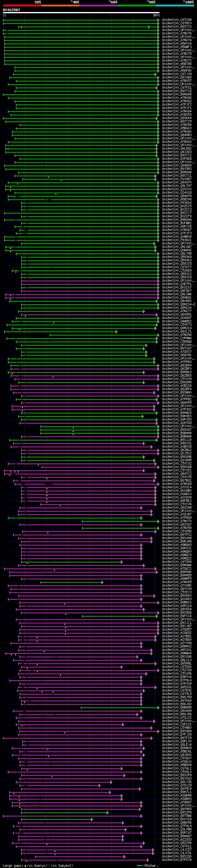Image resolution: width=197 pixels, height=868 pixels.
Task: Select the UniRef100_B0ZCC5 label
Action: point(177,206)
